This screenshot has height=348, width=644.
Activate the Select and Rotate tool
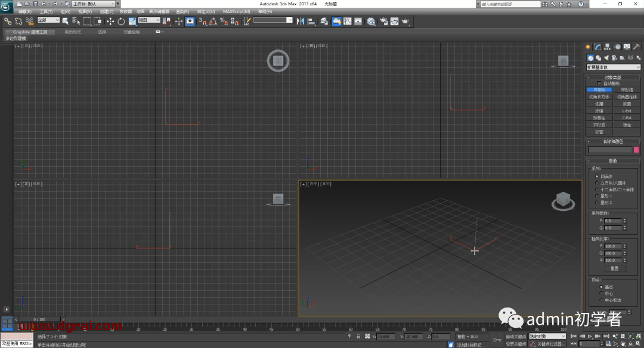click(x=121, y=21)
